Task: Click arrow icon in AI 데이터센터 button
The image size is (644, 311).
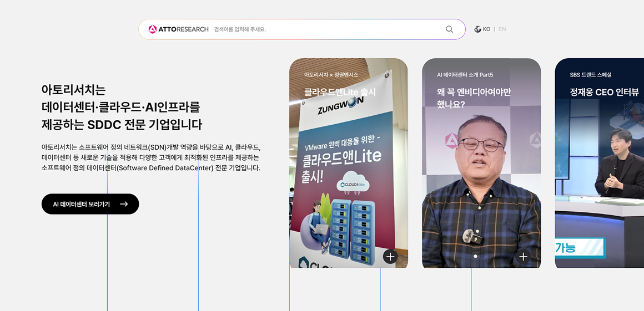Action: coord(124,204)
